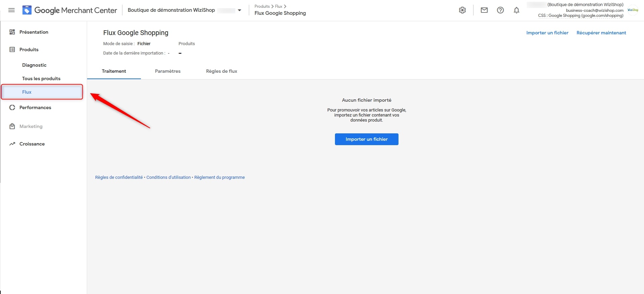This screenshot has height=294, width=644.
Task: Click the Date de la dernière importation label
Action: pyautogui.click(x=134, y=53)
